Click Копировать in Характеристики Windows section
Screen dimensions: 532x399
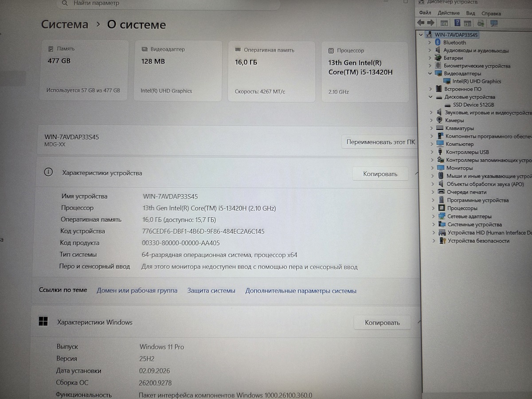[x=382, y=323]
